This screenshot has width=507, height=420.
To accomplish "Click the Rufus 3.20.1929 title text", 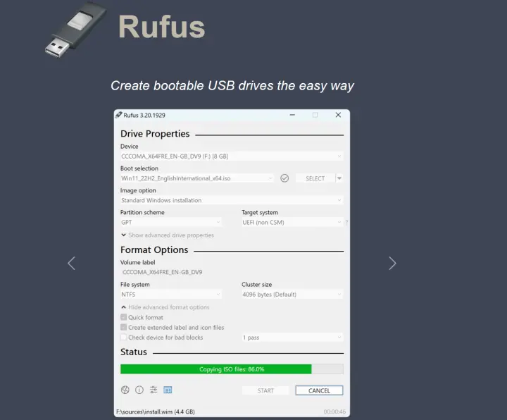I will 144,115.
